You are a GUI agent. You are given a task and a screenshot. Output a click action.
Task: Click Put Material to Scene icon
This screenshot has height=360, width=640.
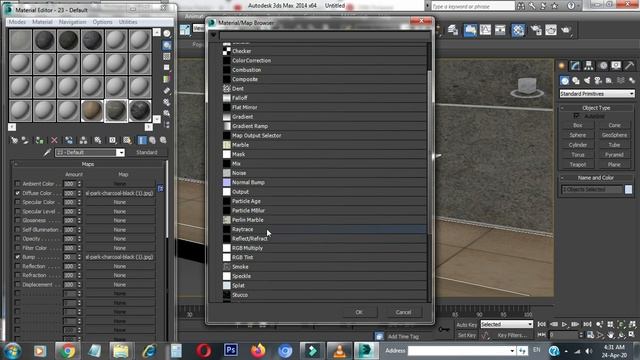point(25,140)
